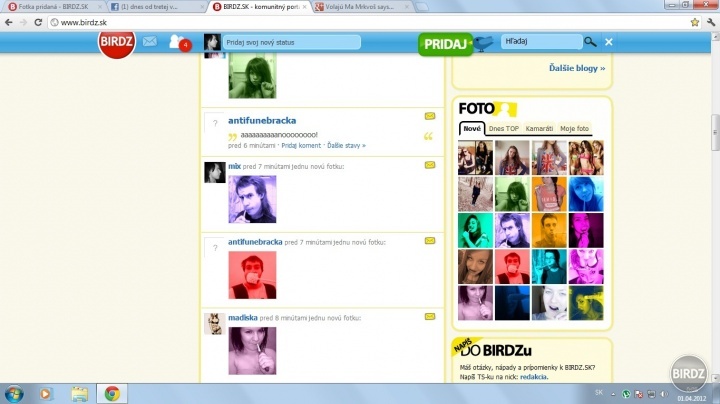This screenshot has width=720, height=404.
Task: Select the Dnes TOP photo tab
Action: 504,129
